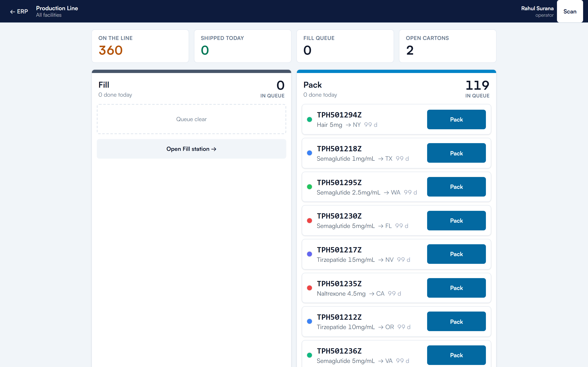Image resolution: width=588 pixels, height=367 pixels.
Task: Click red status dot of TPH501235Z
Action: (309, 288)
